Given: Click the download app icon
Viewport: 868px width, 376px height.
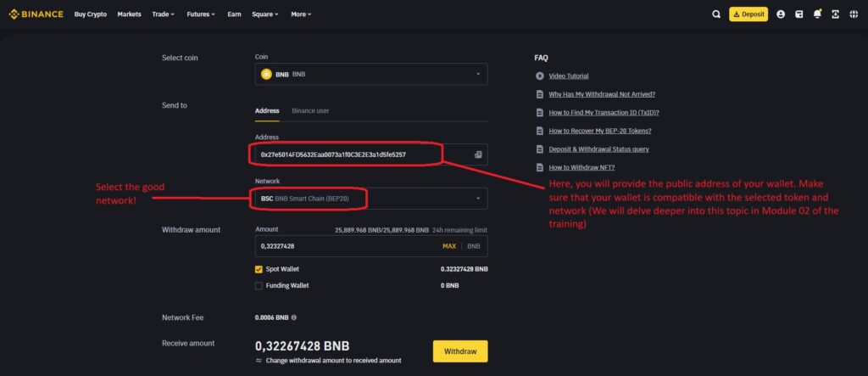Looking at the screenshot, I should tap(835, 14).
